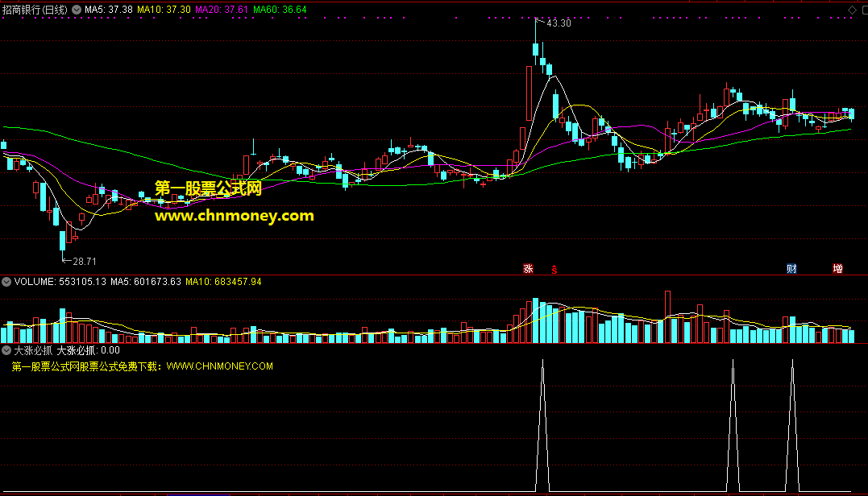
Task: Open the WWW.CHNMONEY.COM download link text
Action: [220, 366]
